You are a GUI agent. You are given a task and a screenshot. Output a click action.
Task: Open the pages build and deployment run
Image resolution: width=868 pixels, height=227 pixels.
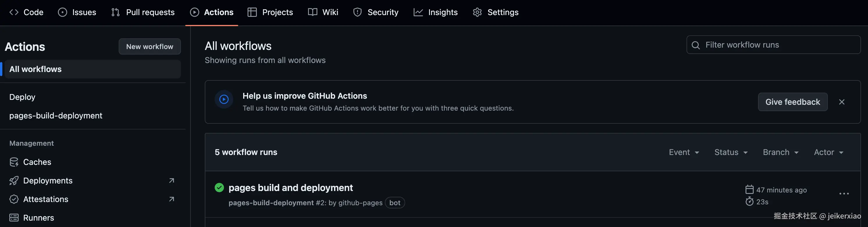point(291,188)
